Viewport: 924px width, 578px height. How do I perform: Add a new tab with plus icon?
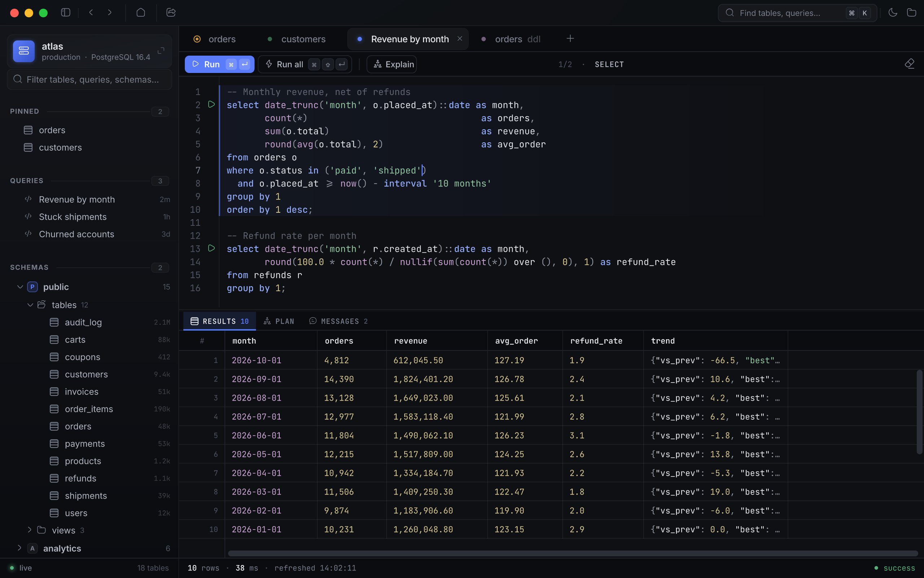pos(570,39)
